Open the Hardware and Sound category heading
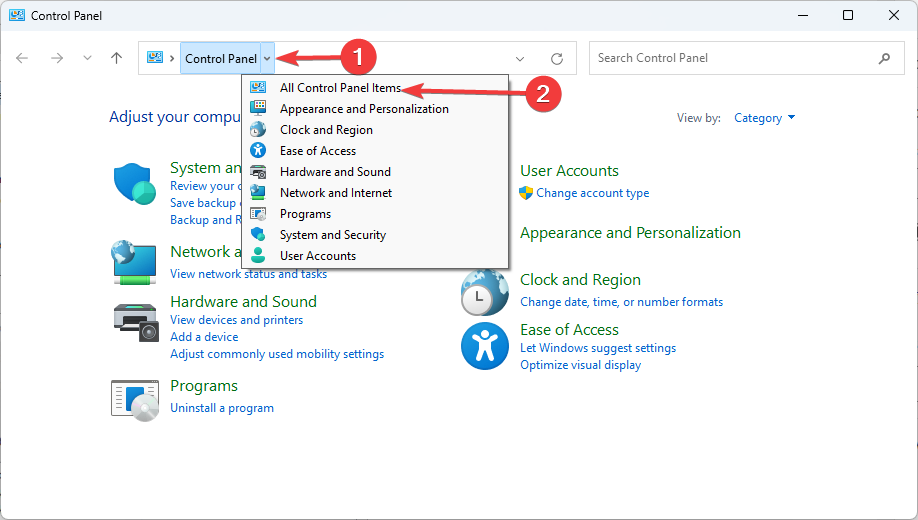Image resolution: width=918 pixels, height=520 pixels. point(244,302)
